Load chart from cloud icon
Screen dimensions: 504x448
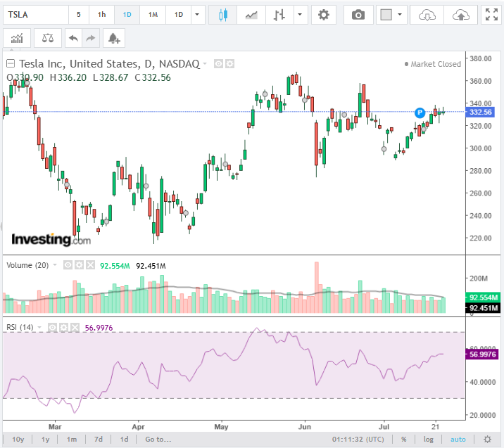(427, 15)
